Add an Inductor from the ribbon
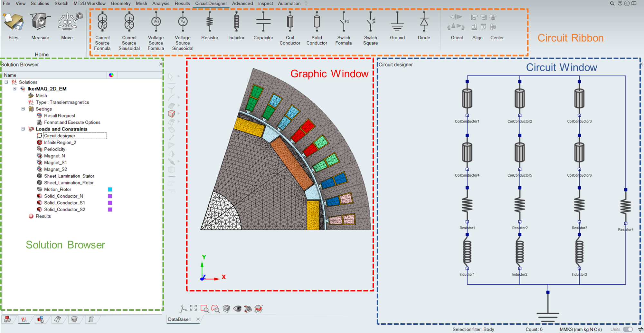644x333 pixels. coord(236,26)
